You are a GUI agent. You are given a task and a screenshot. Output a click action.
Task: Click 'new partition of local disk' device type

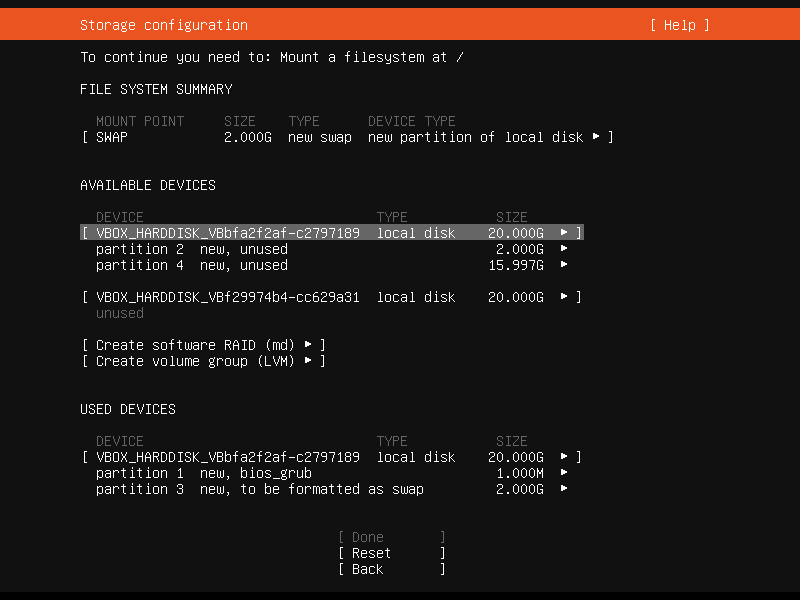[x=476, y=137]
